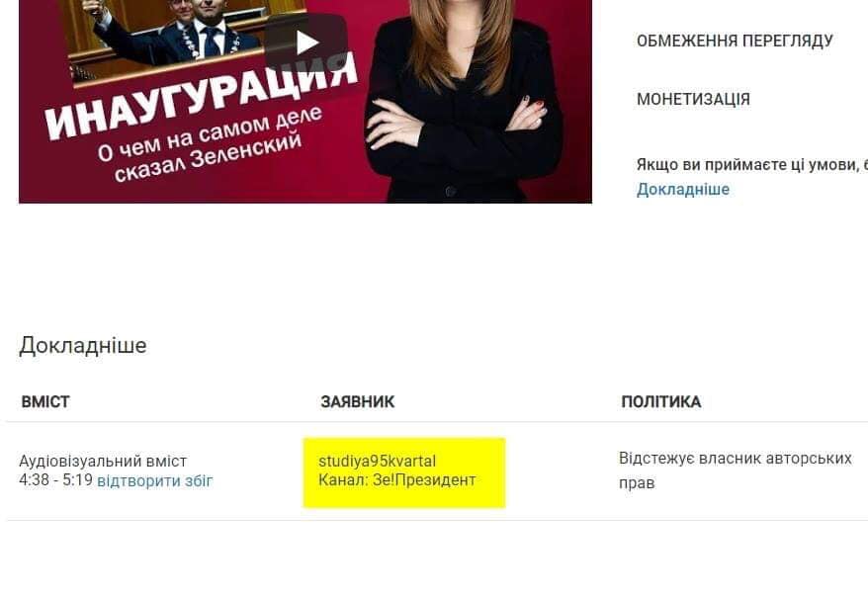Click the О чем на самом деле subtitle

pyautogui.click(x=210, y=134)
